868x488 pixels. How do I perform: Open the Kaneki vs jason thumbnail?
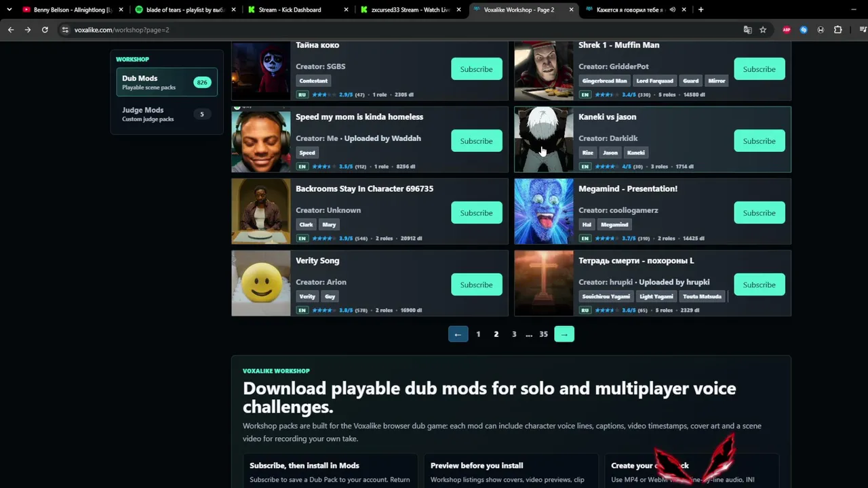(x=544, y=140)
